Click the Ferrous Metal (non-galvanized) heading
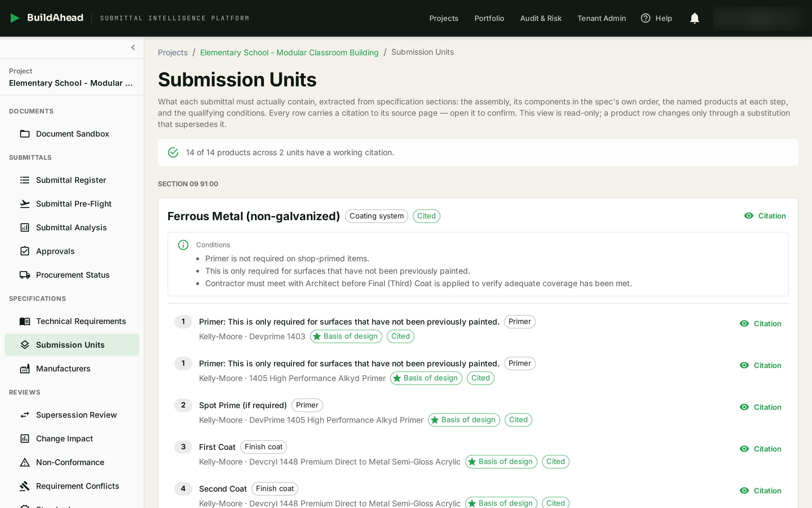This screenshot has height=508, width=812. click(253, 216)
